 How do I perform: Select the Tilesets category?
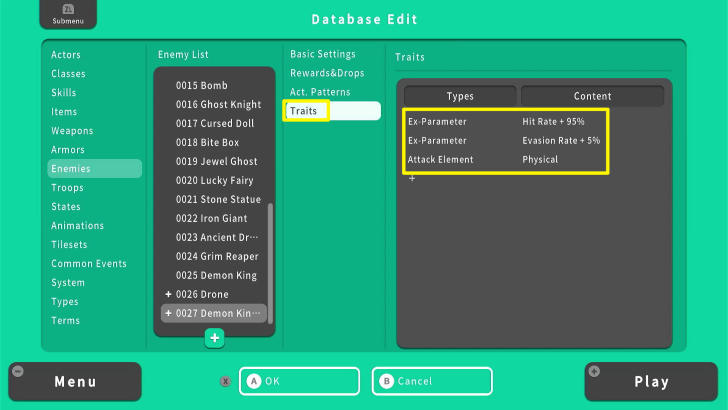[x=69, y=245]
